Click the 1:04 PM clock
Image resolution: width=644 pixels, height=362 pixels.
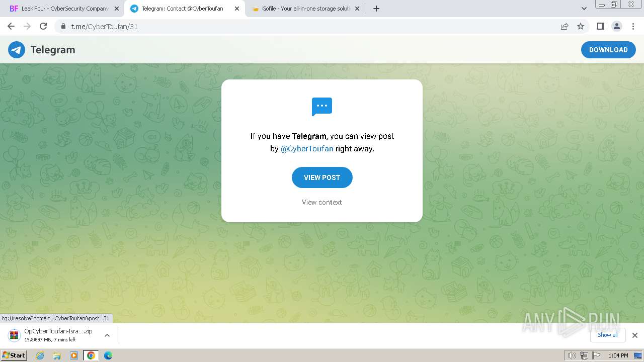618,355
